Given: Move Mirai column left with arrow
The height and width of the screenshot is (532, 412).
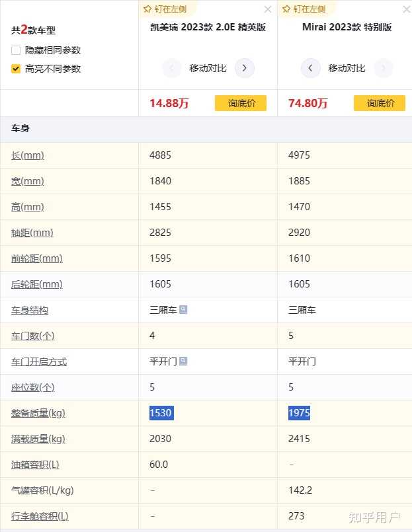Looking at the screenshot, I should [310, 68].
